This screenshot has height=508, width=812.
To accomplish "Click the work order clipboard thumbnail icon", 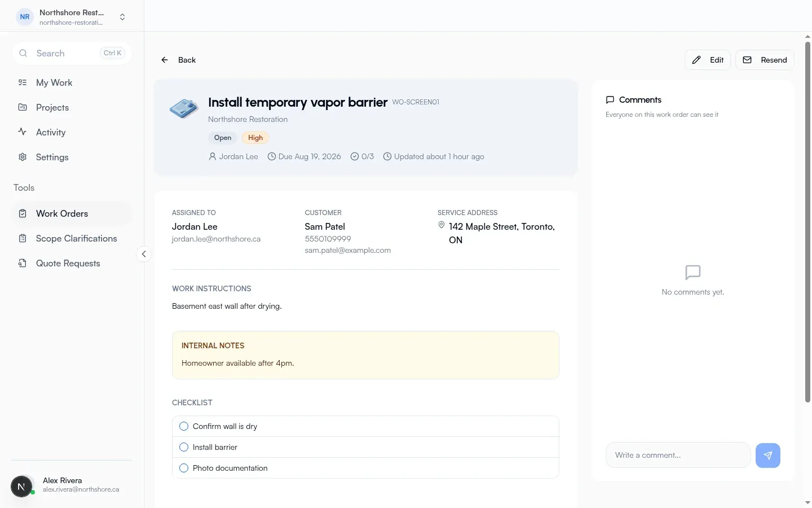I will 184,108.
